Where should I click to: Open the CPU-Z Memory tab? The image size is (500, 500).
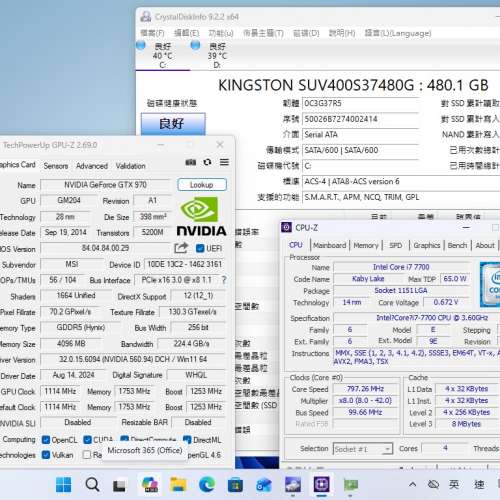366,245
